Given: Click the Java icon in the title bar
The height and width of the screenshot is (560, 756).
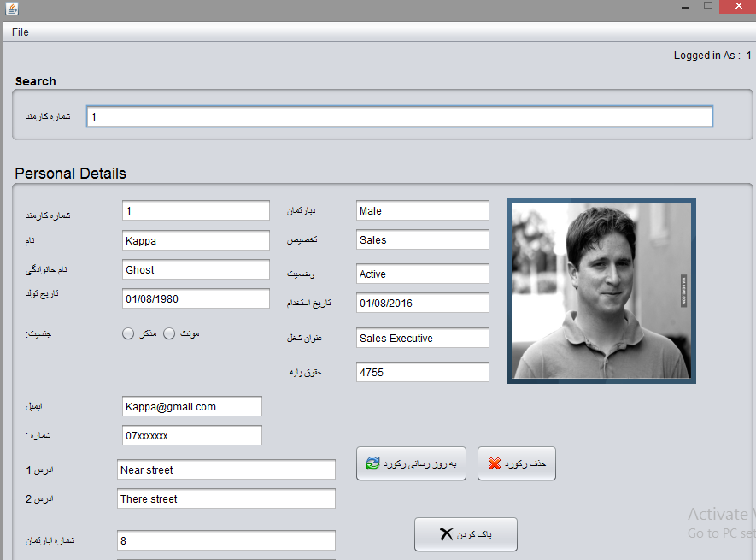Looking at the screenshot, I should click(10, 8).
